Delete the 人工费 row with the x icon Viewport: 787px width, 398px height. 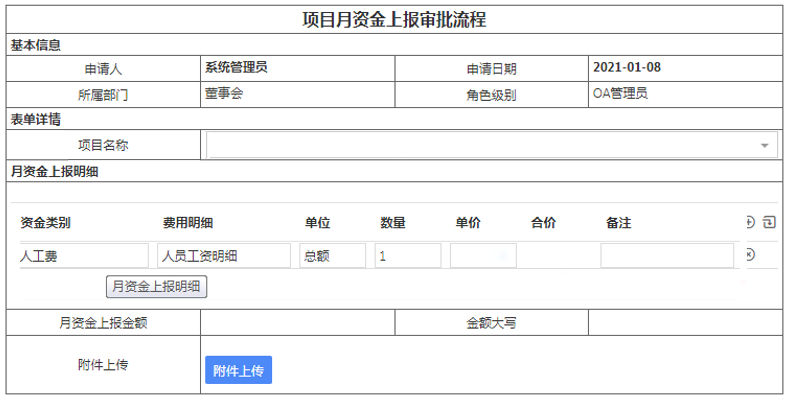(x=750, y=255)
